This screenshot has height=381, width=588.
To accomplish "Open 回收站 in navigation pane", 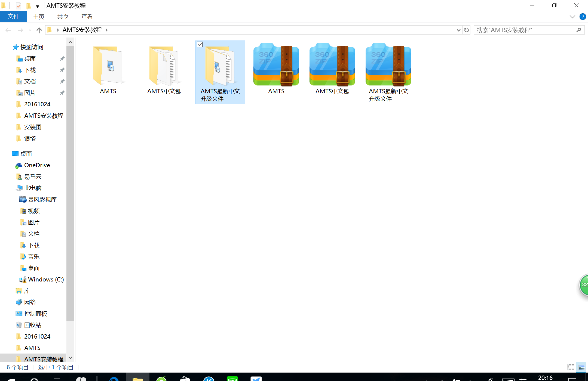I will 29,325.
